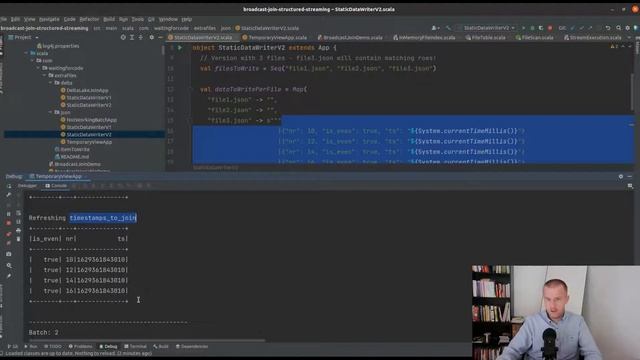Click the build hammer icon in the top toolbar

[448, 28]
